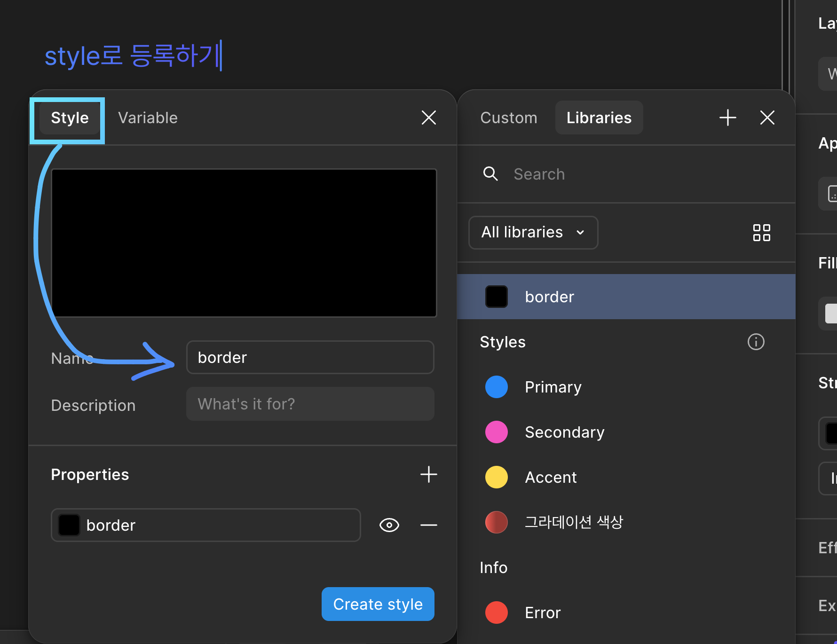Image resolution: width=837 pixels, height=644 pixels.
Task: Edit the Name field containing border
Action: [310, 357]
